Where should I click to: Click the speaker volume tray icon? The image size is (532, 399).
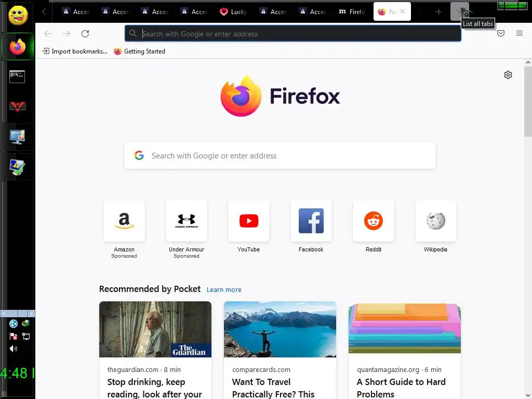point(14,349)
